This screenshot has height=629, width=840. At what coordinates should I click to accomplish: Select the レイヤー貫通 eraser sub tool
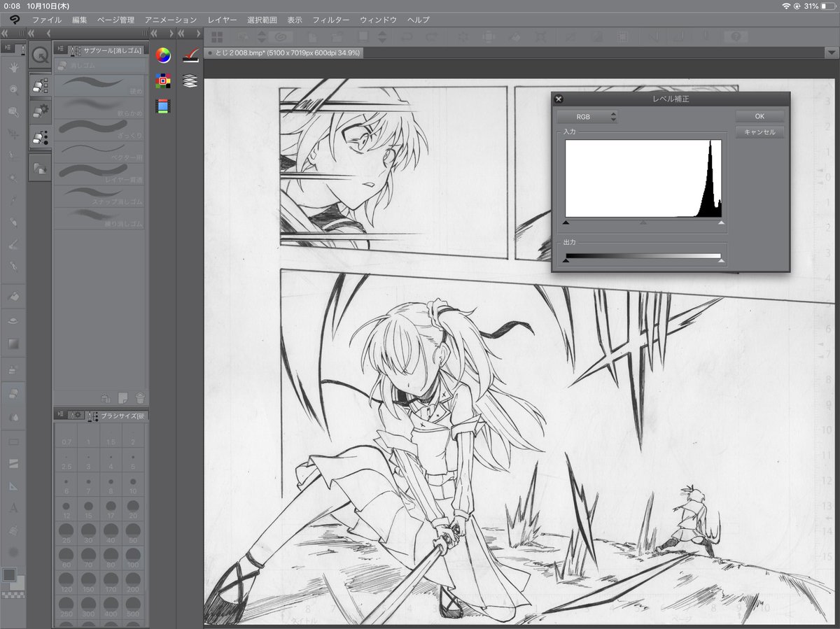99,173
